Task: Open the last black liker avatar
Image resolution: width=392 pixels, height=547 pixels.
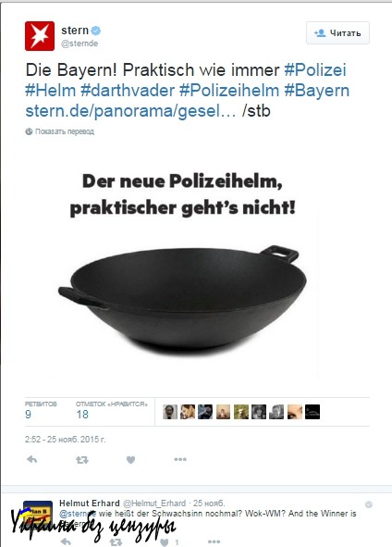Action: click(312, 412)
